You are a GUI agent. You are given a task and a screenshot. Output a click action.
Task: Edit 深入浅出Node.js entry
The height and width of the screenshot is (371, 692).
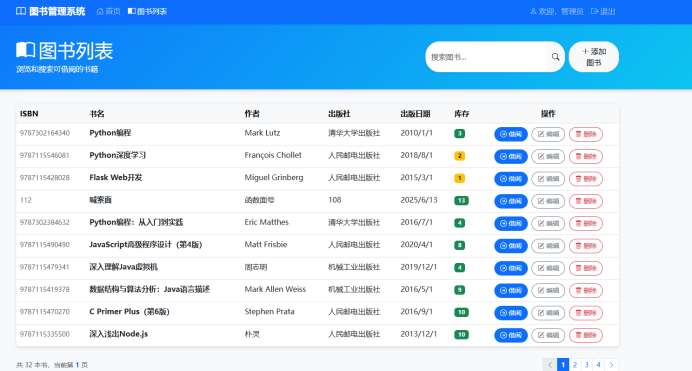tap(548, 335)
